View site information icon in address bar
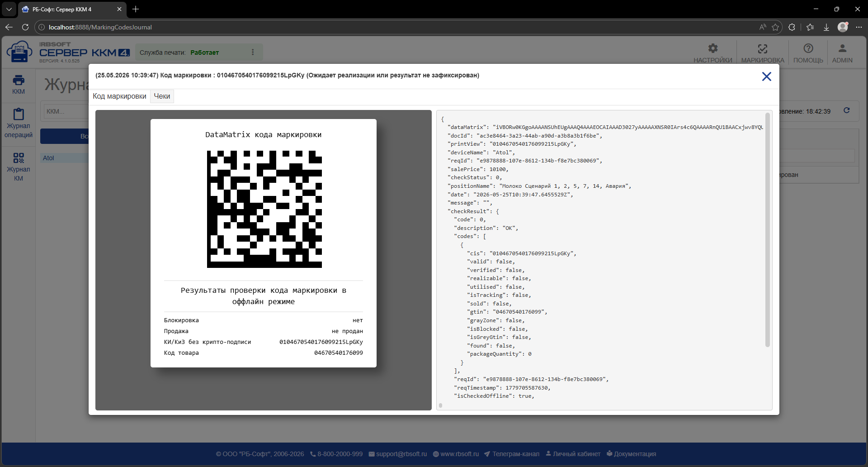868x467 pixels. (x=42, y=27)
